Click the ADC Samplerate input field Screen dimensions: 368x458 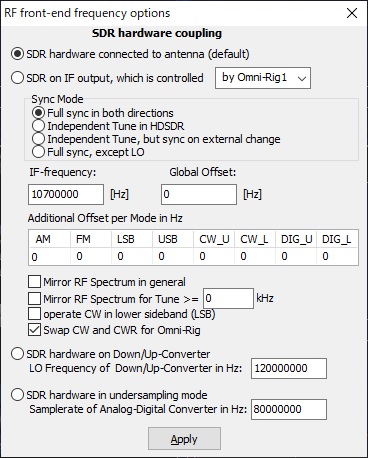289,409
